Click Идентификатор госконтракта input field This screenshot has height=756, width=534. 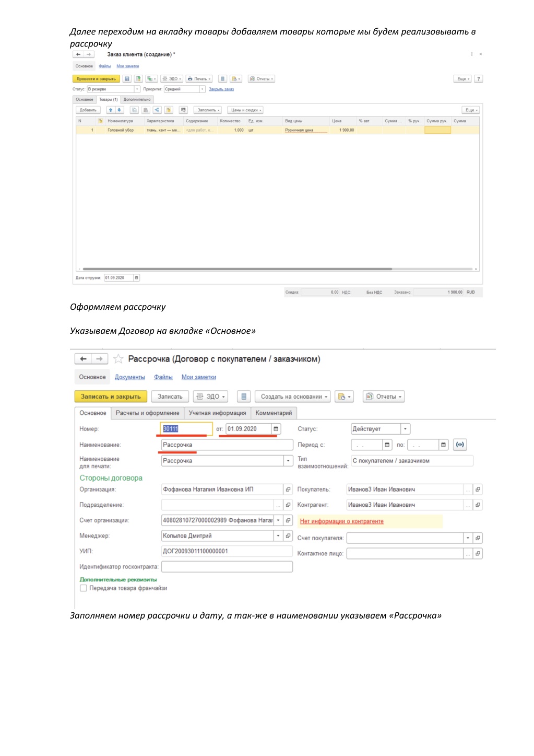[227, 566]
